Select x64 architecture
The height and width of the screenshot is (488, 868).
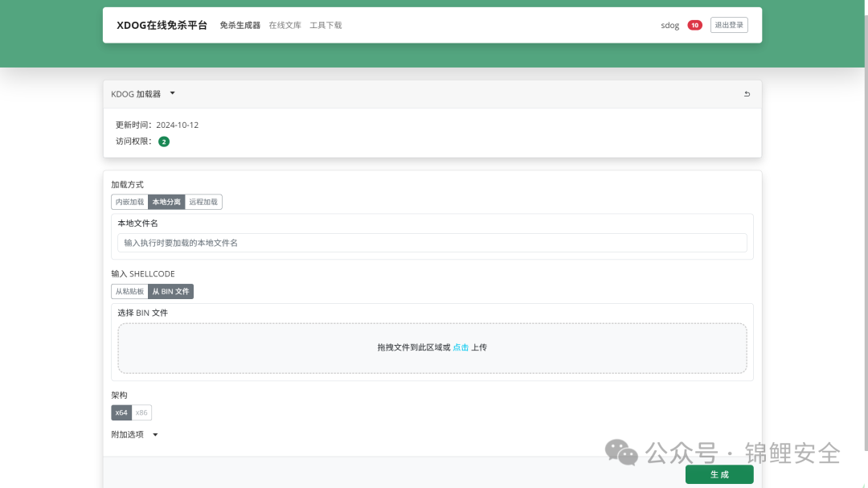[x=121, y=412]
